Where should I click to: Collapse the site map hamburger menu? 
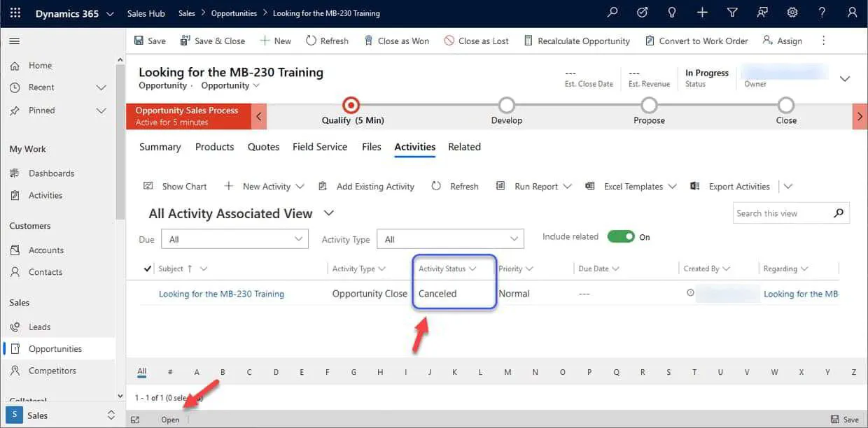tap(14, 41)
